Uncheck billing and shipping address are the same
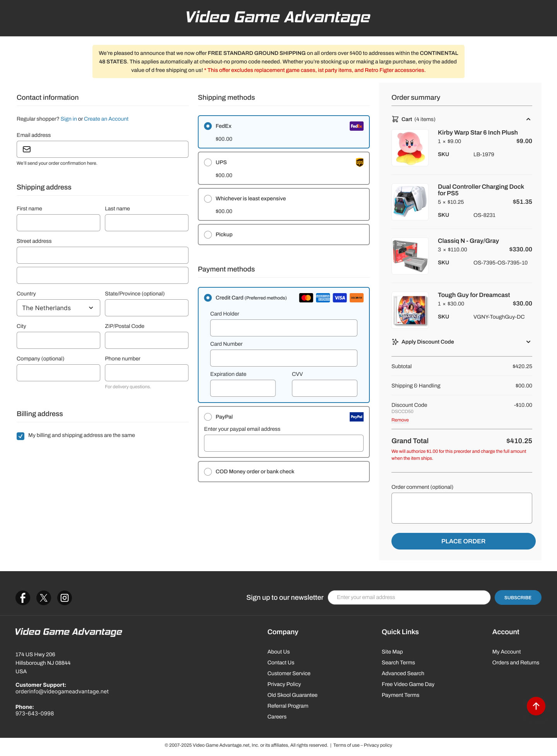The width and height of the screenshot is (557, 756). (x=21, y=436)
